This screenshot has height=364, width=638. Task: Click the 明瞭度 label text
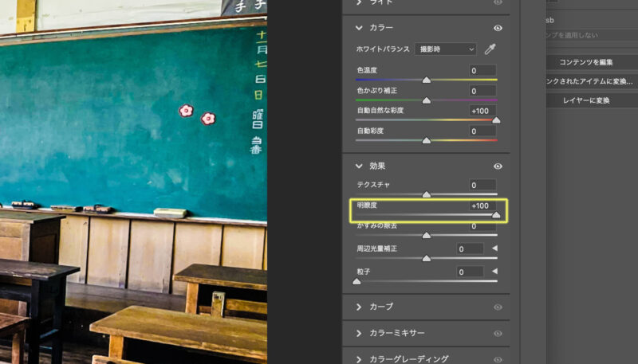pos(367,205)
